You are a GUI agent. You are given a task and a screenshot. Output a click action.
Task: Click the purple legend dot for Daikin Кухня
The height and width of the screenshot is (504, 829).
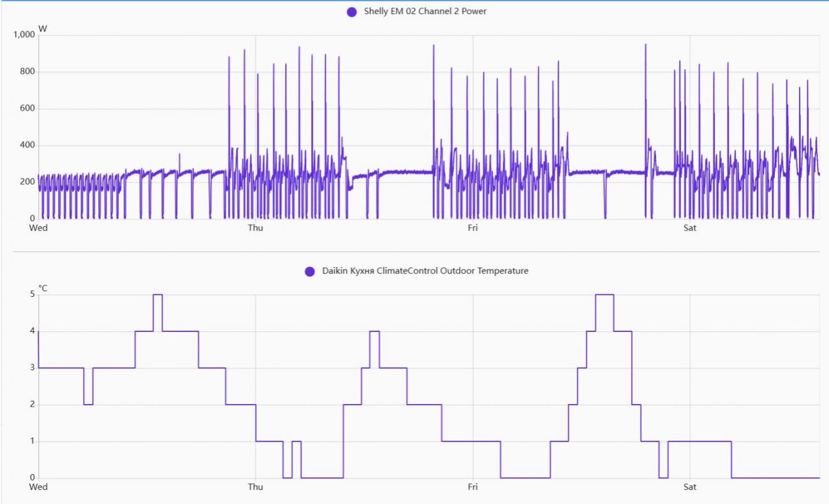[x=310, y=271]
